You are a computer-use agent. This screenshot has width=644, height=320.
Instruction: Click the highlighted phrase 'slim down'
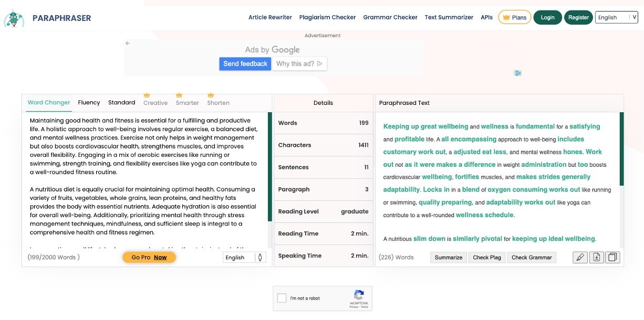[x=429, y=239]
